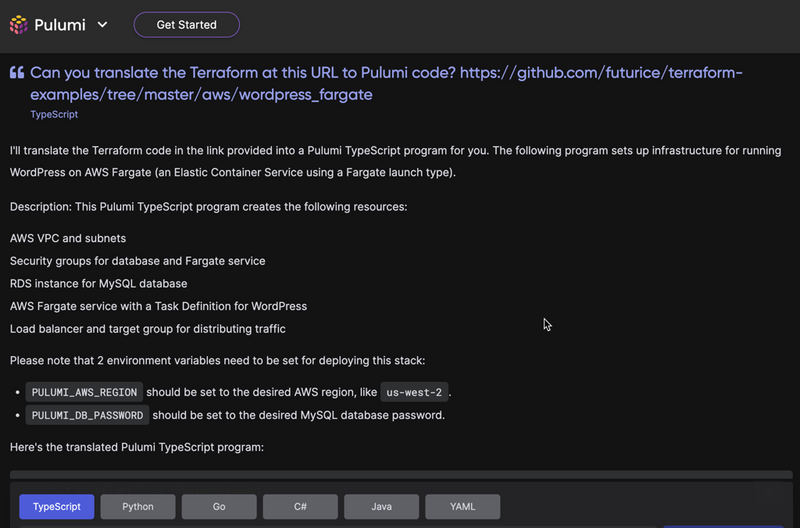This screenshot has width=800, height=528.
Task: Click the us-west-2 code snippet
Action: (414, 392)
